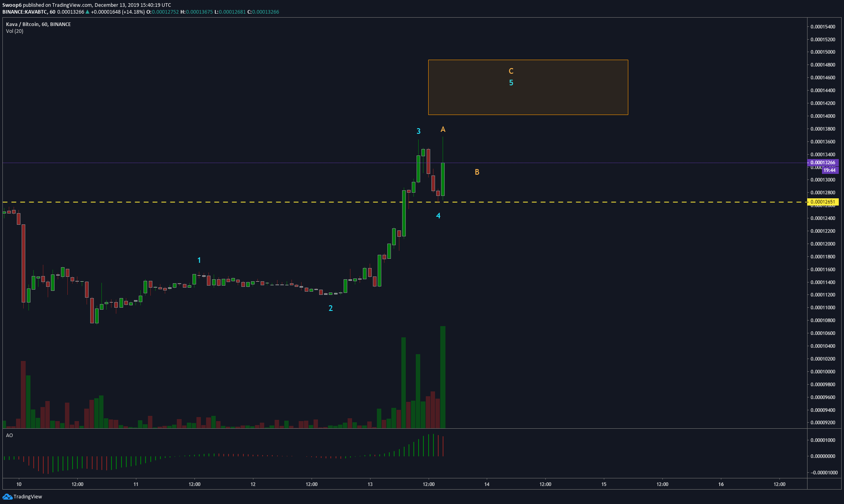
Task: Click wave label 2 on chart
Action: coord(331,308)
